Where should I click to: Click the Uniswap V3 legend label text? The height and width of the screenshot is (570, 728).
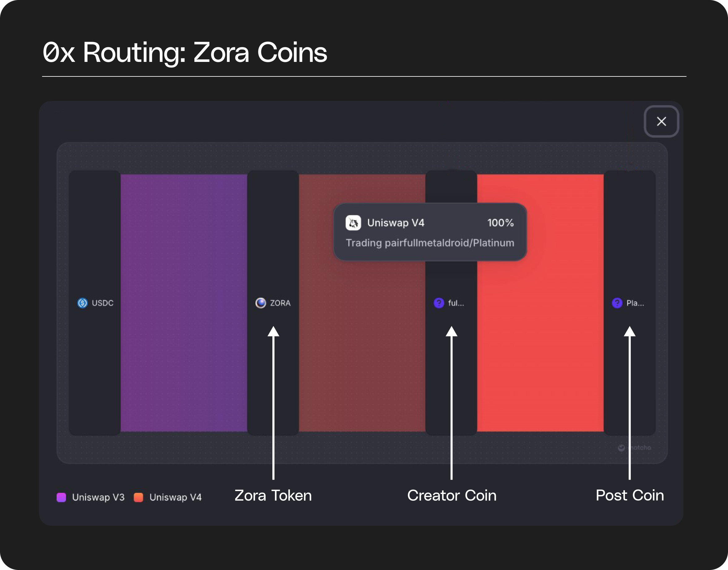coord(98,497)
